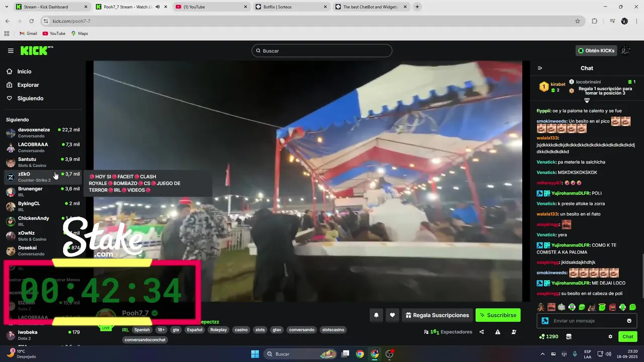Image resolution: width=644 pixels, height=362 pixels.
Task: Open the moderators user icon next to report
Action: [x=514, y=332]
